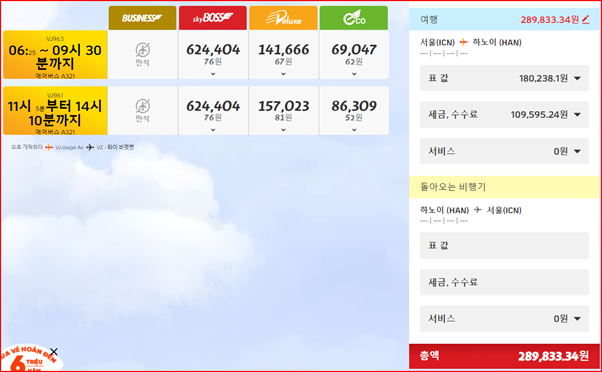Click the gray plane icon between 하노이 and 서울(ICN)

[x=478, y=210]
